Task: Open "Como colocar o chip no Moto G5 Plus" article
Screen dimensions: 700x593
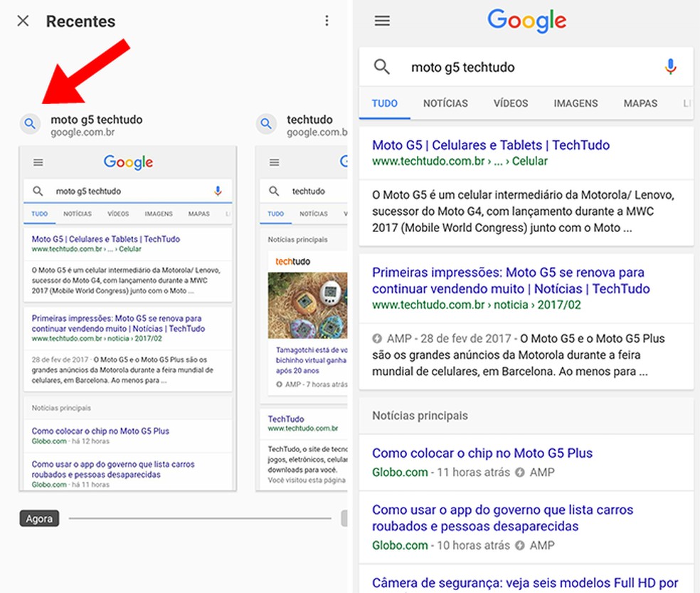Action: (482, 453)
